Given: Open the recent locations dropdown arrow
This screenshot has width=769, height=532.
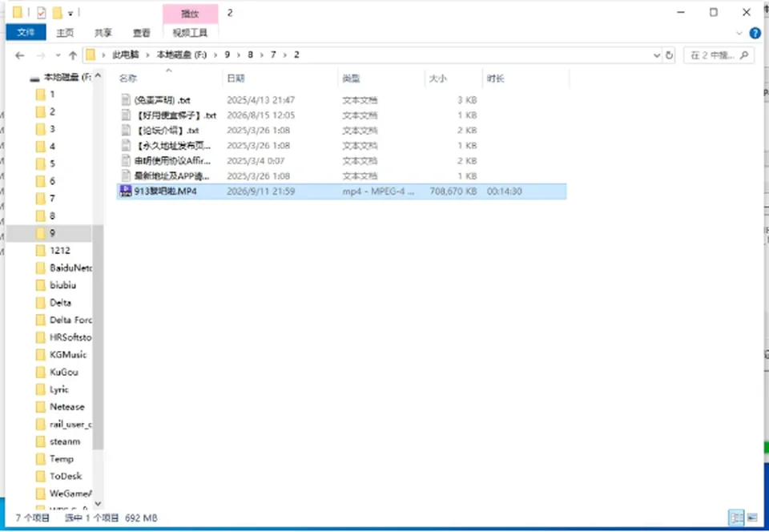Looking at the screenshot, I should [58, 55].
